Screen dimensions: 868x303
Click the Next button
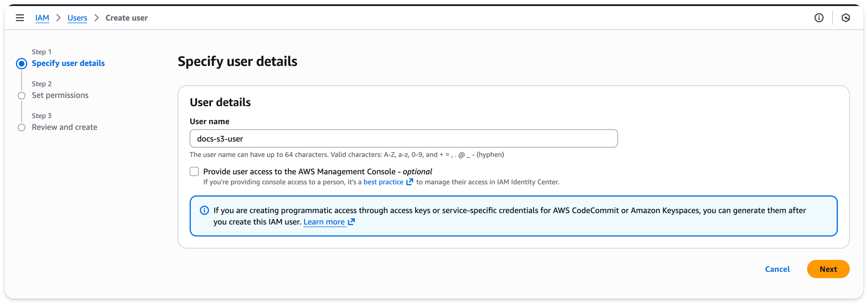point(828,269)
